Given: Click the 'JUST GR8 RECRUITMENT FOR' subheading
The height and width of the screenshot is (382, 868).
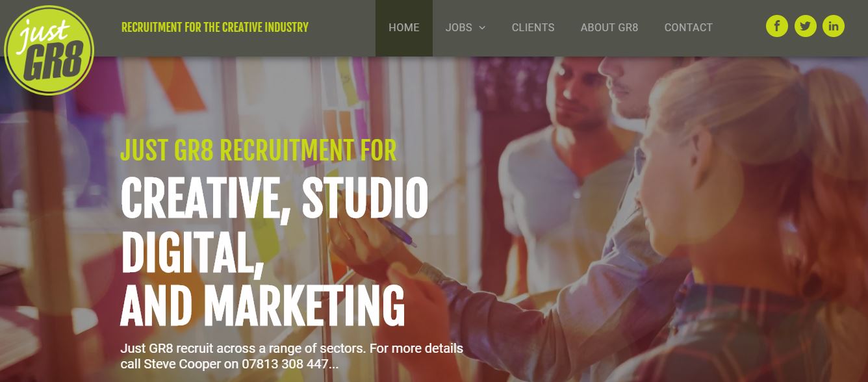Looking at the screenshot, I should (259, 150).
